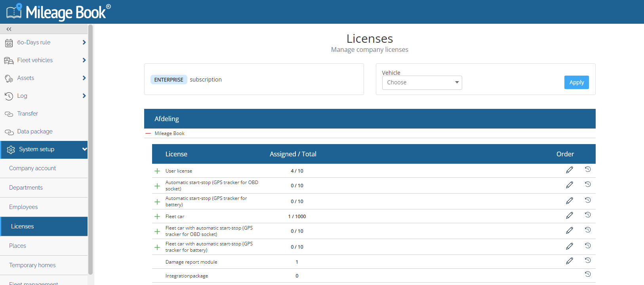Image resolution: width=644 pixels, height=285 pixels.
Task: Open Places page
Action: pos(44,246)
